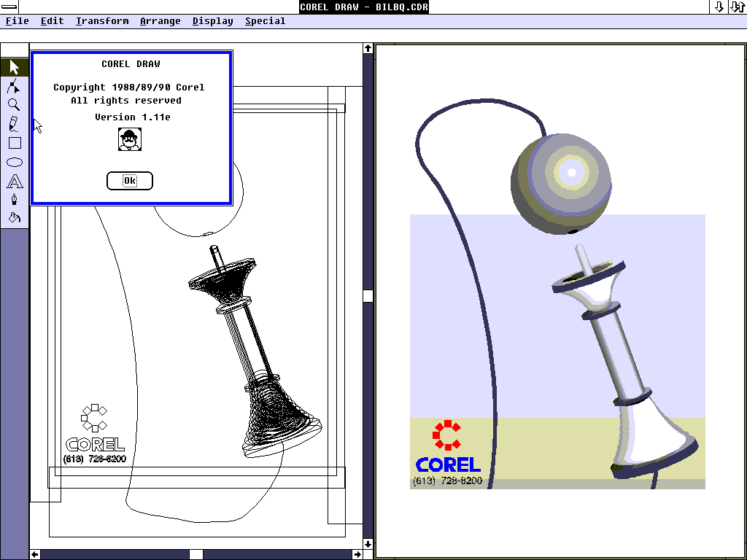The height and width of the screenshot is (560, 747).
Task: Click the maximize up-down arrow button
Action: pyautogui.click(x=738, y=7)
